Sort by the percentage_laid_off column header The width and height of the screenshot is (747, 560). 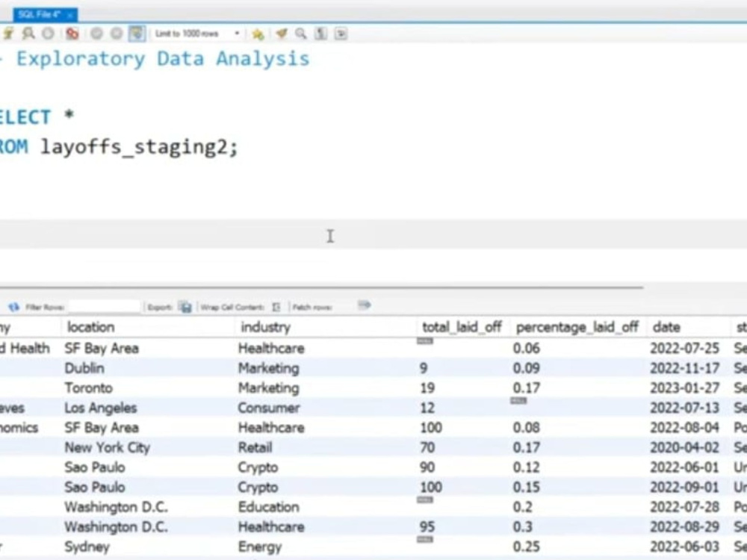[x=577, y=327]
